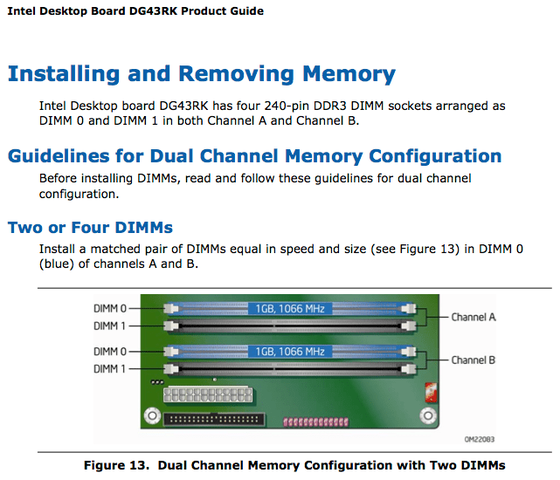
Task: Click the 'Installing and Removing Memory' heading
Action: click(202, 74)
